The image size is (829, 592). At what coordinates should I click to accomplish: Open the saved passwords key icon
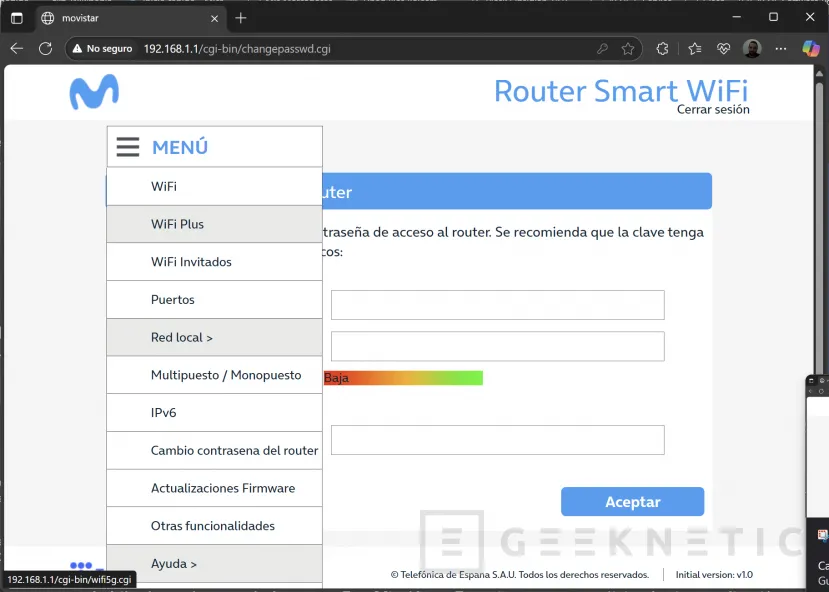[602, 49]
